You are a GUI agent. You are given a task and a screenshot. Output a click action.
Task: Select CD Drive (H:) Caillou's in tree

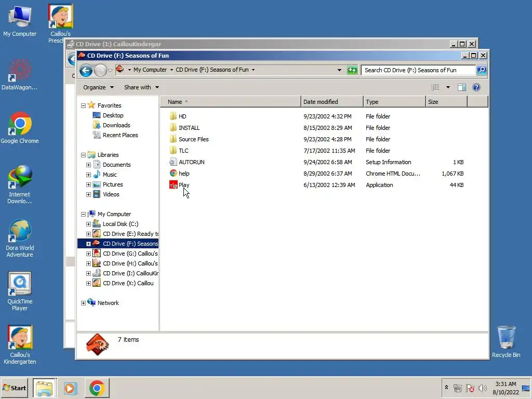[x=130, y=263]
